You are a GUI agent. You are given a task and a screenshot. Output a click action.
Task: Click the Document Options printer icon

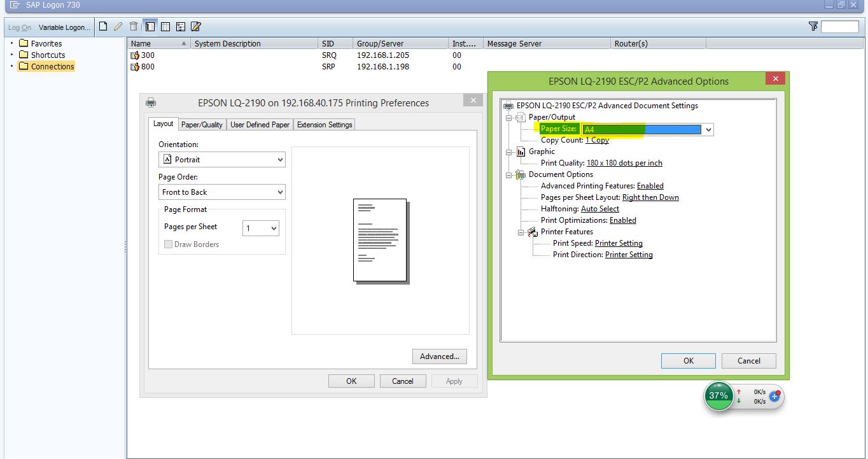521,174
